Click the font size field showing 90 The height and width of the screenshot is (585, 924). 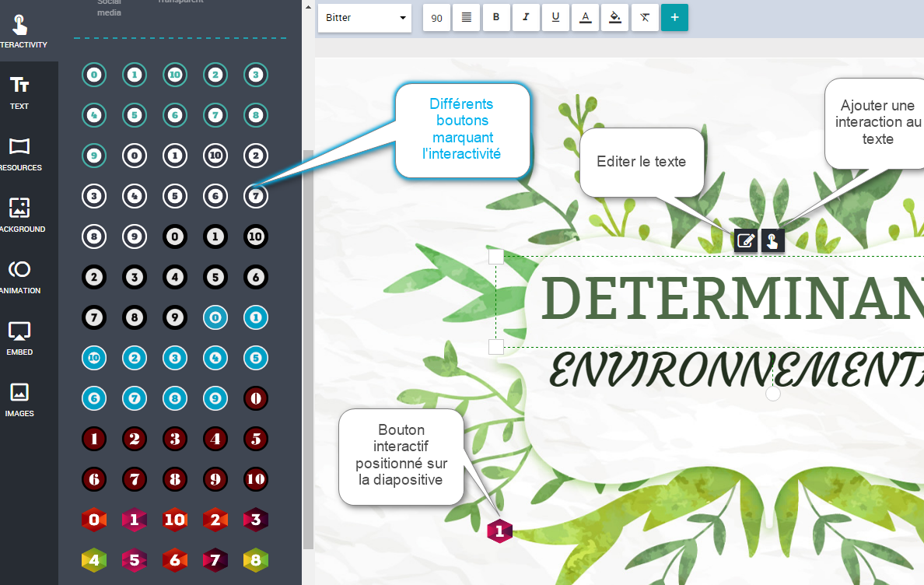click(436, 17)
